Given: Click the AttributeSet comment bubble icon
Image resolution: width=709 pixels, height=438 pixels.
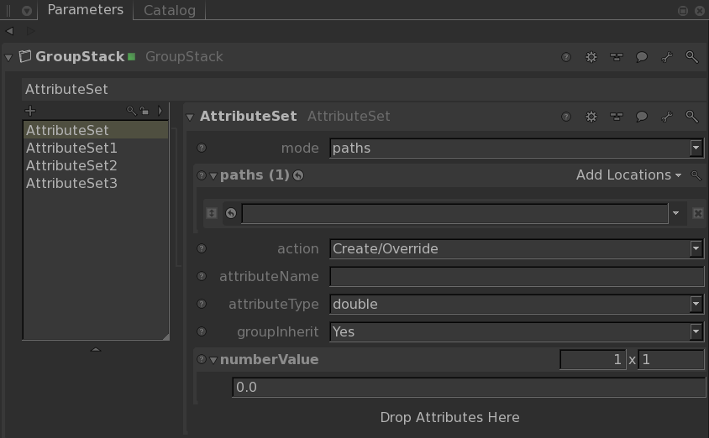Looking at the screenshot, I should coord(642,117).
